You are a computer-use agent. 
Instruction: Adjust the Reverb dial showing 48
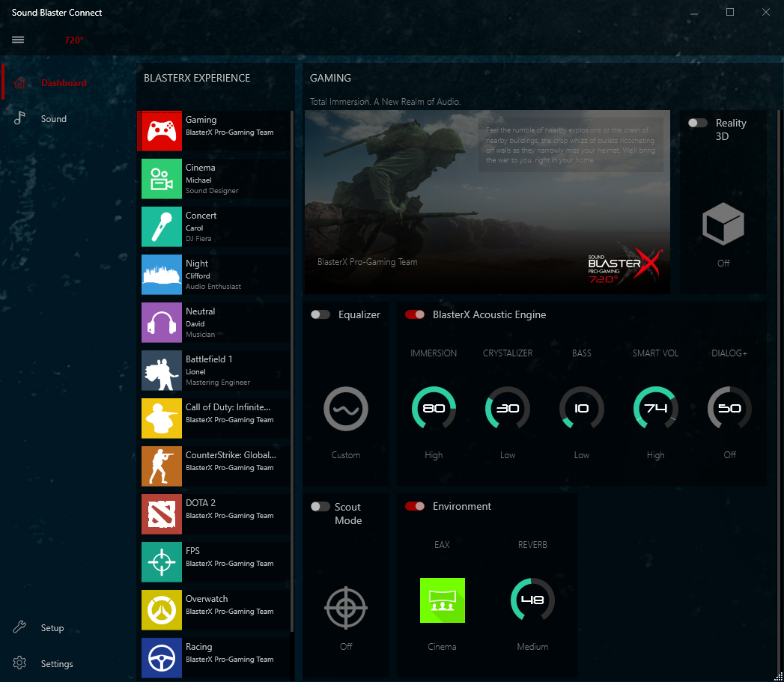(x=532, y=600)
